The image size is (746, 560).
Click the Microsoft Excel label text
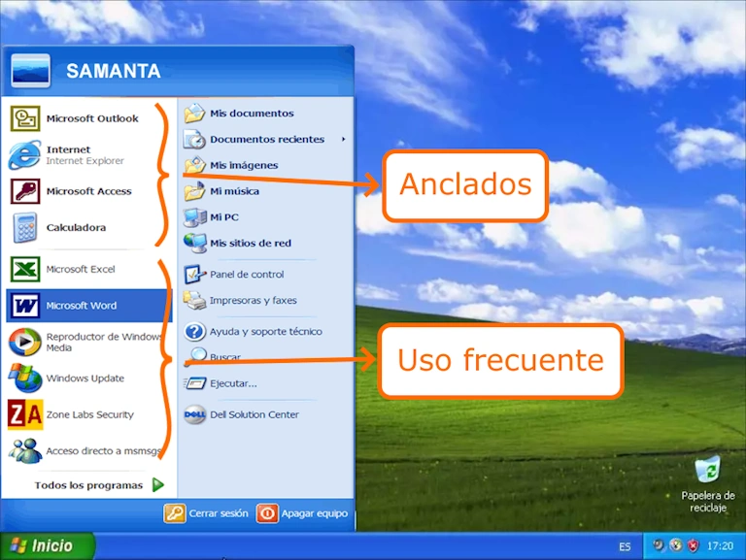(81, 269)
